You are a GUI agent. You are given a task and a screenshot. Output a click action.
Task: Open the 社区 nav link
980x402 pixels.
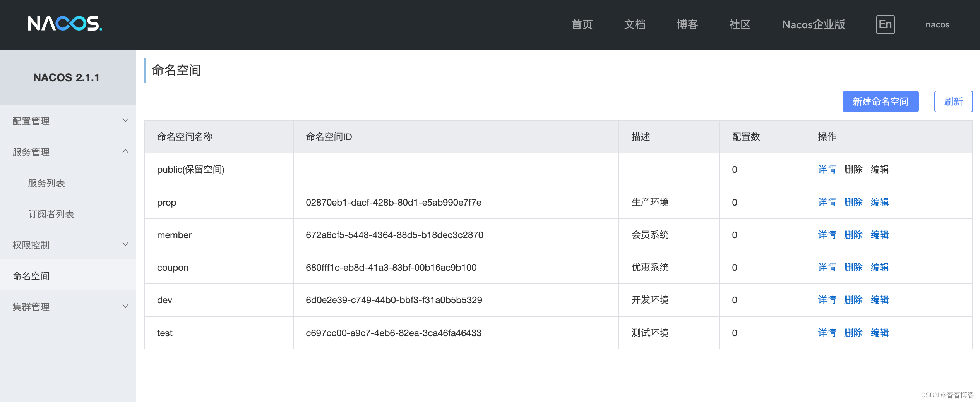740,24
